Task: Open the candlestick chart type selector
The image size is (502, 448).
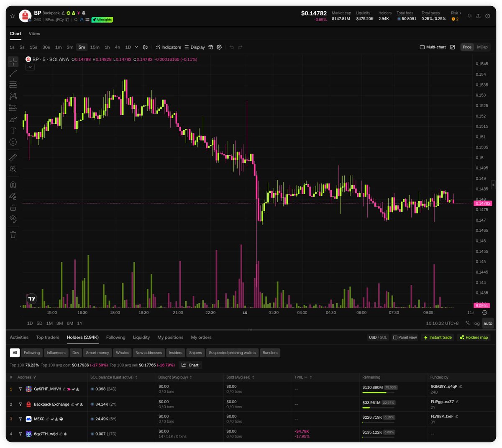Action: (145, 47)
